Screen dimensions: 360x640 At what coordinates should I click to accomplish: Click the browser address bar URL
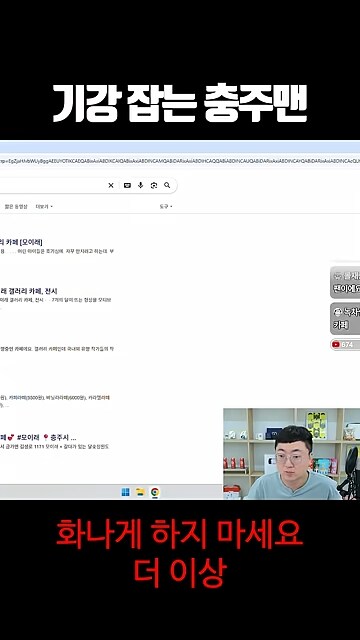pos(180,161)
